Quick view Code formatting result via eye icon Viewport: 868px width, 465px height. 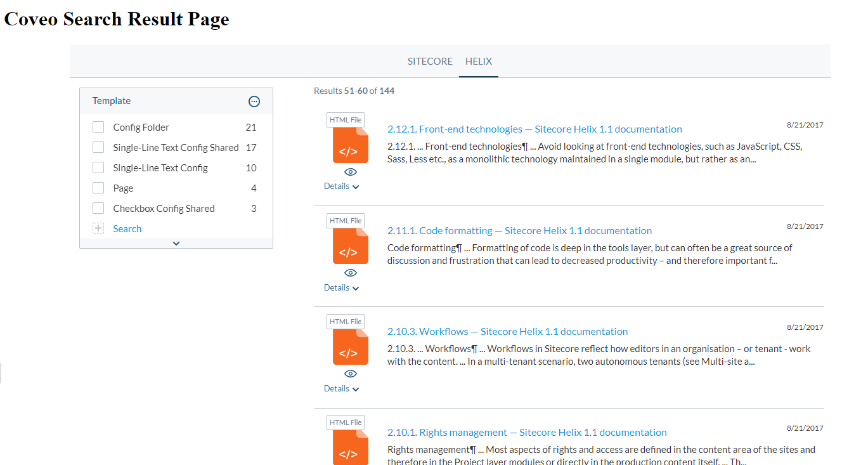[351, 273]
